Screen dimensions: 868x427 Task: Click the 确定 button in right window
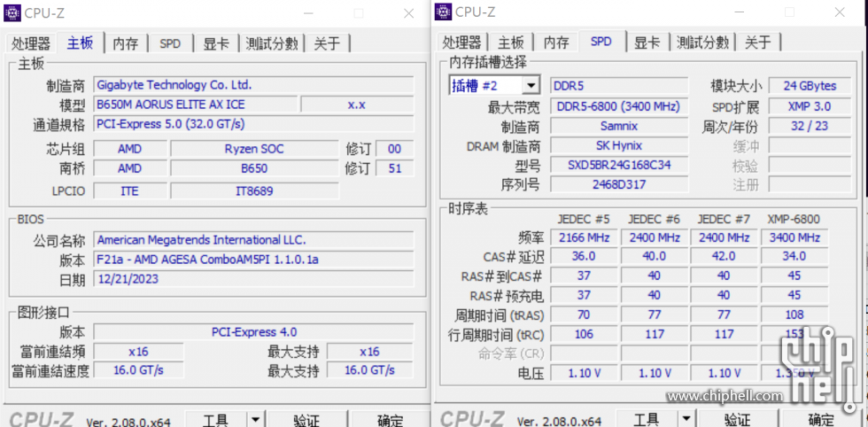click(820, 419)
